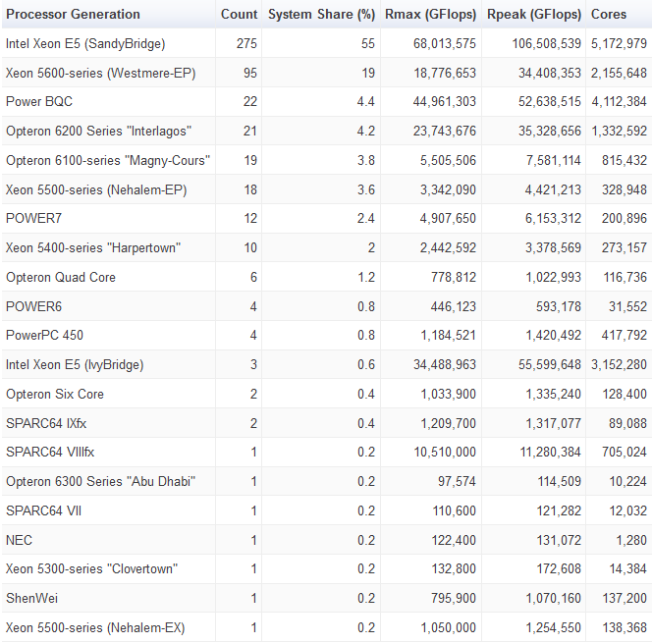The image size is (652, 644).
Task: Select the Opteron Six Core entry
Action: [x=55, y=394]
